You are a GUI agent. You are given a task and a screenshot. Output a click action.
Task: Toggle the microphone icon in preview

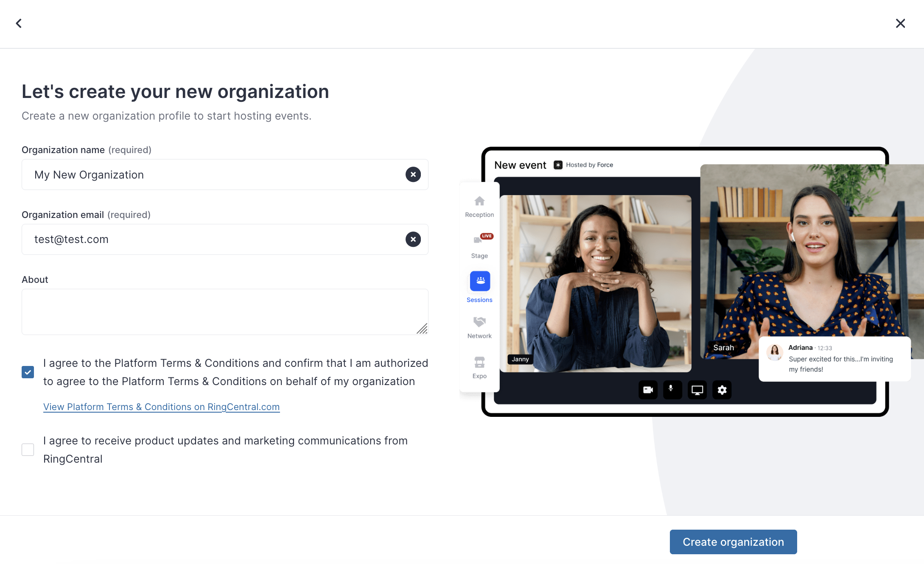pyautogui.click(x=672, y=390)
